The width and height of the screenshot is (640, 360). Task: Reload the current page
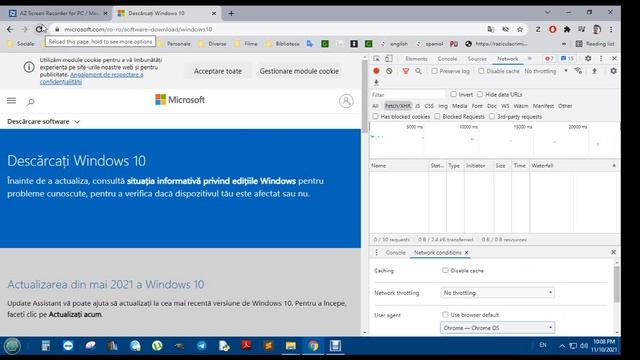coord(39,29)
